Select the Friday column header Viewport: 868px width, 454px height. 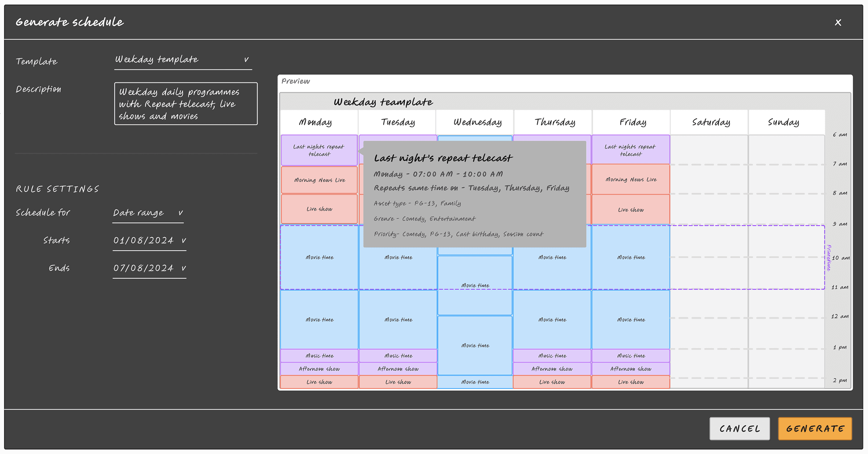(x=631, y=122)
